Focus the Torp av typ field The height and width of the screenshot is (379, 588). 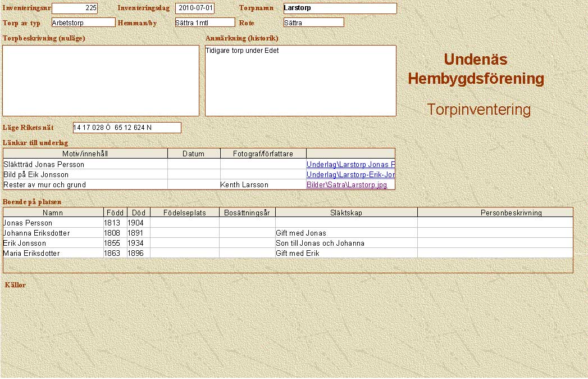pyautogui.click(x=83, y=22)
